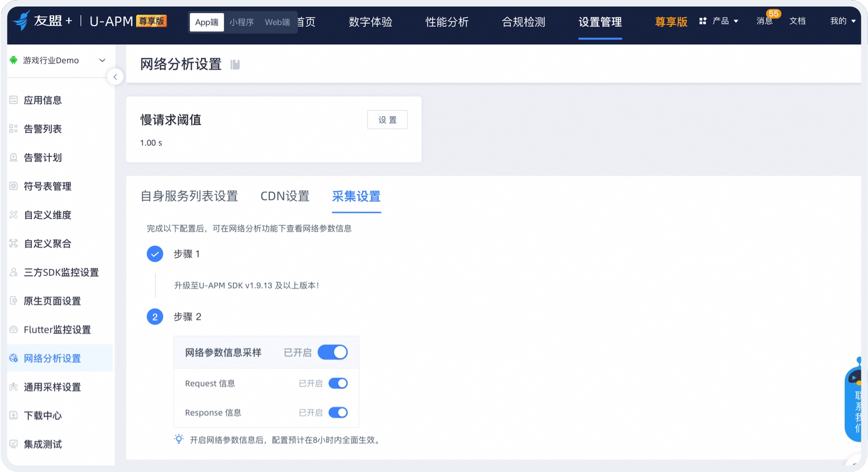
Task: Click the 设置 button for 慢请求阈值
Action: pyautogui.click(x=387, y=120)
